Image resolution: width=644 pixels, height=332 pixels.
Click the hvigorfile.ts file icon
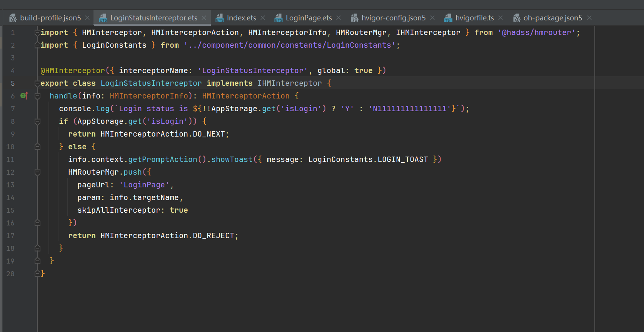click(448, 18)
